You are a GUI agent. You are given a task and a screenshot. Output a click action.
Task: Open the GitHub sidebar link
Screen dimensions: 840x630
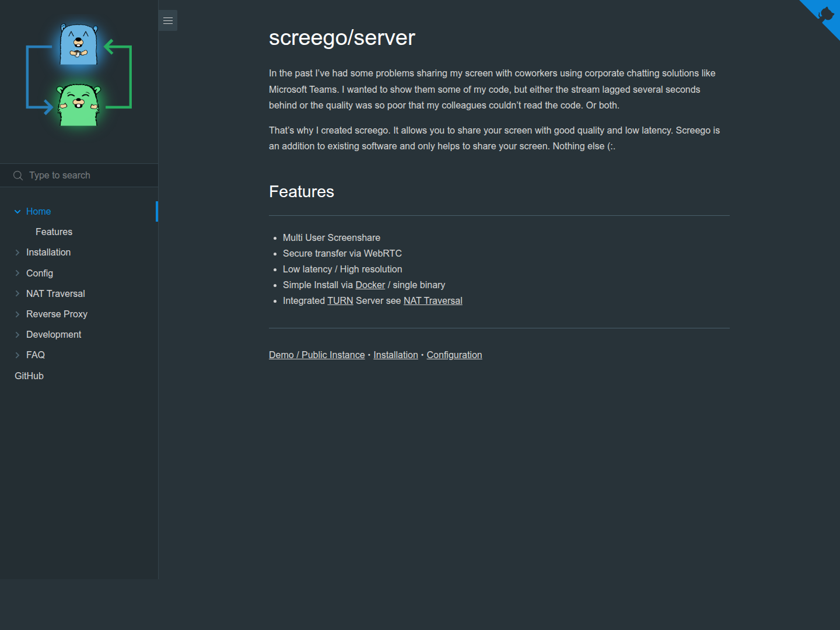(29, 376)
